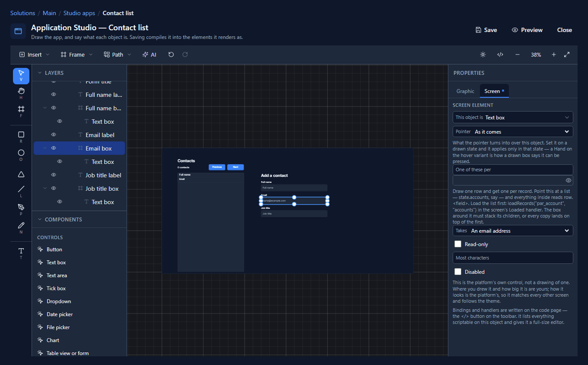Open the Insert dropdown menu
This screenshot has width=588, height=365.
(35, 54)
